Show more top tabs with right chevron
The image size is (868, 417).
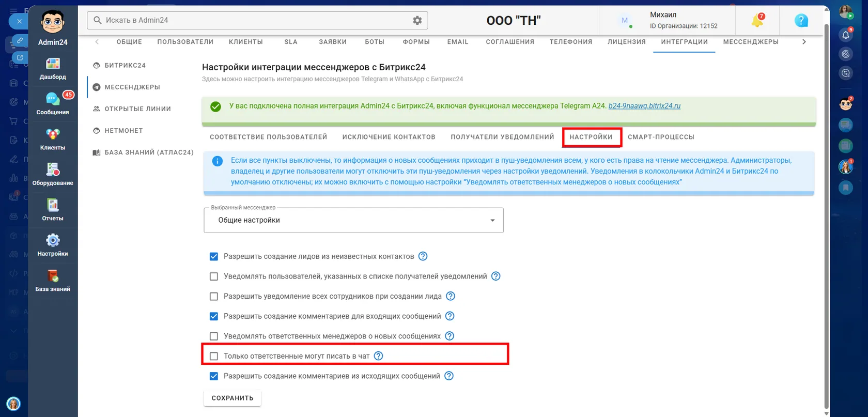point(804,42)
